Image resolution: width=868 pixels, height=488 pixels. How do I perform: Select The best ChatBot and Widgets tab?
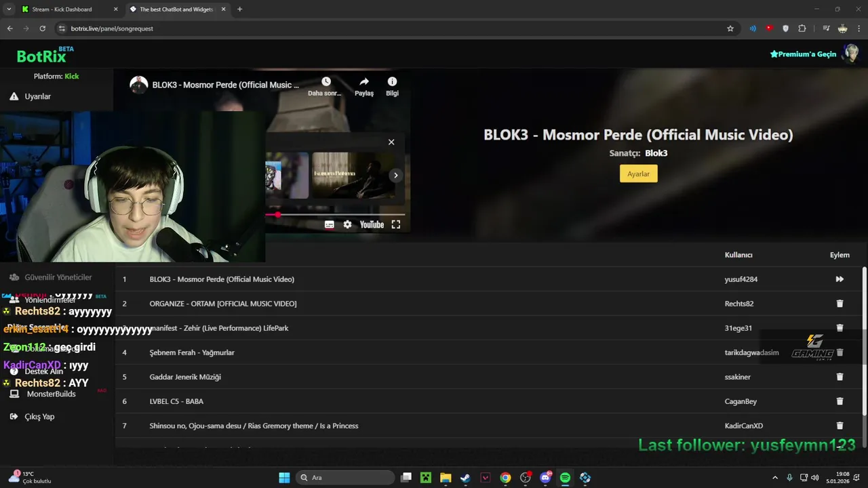pos(176,9)
